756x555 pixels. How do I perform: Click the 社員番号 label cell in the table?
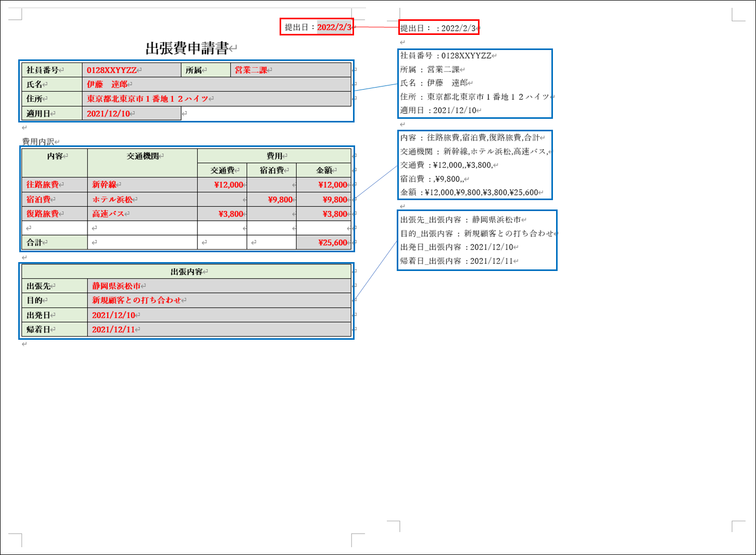point(52,70)
